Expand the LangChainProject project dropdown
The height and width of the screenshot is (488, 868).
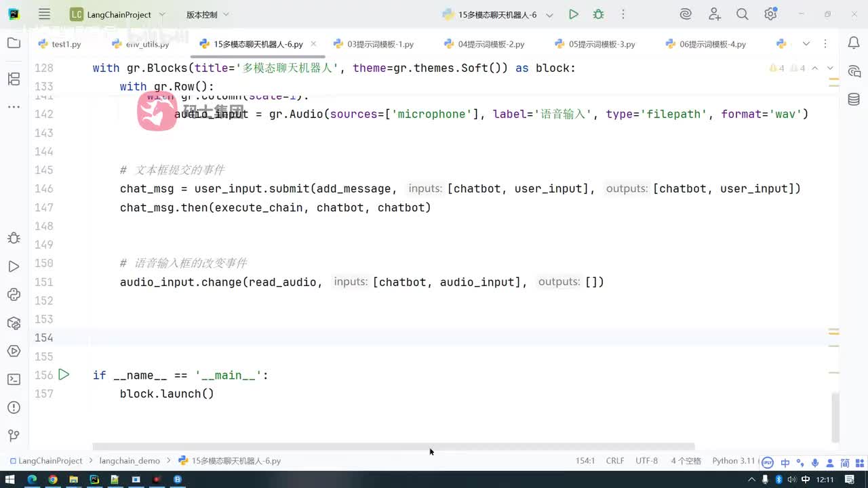(118, 14)
